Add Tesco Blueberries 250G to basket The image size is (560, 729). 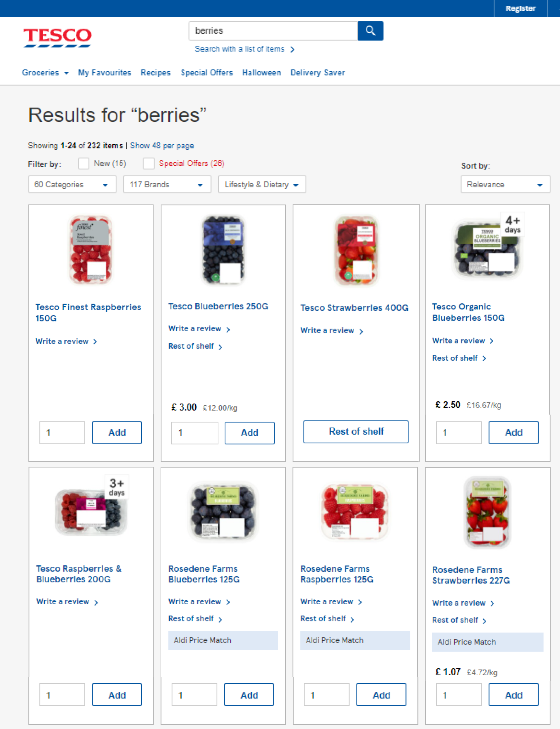tap(249, 433)
